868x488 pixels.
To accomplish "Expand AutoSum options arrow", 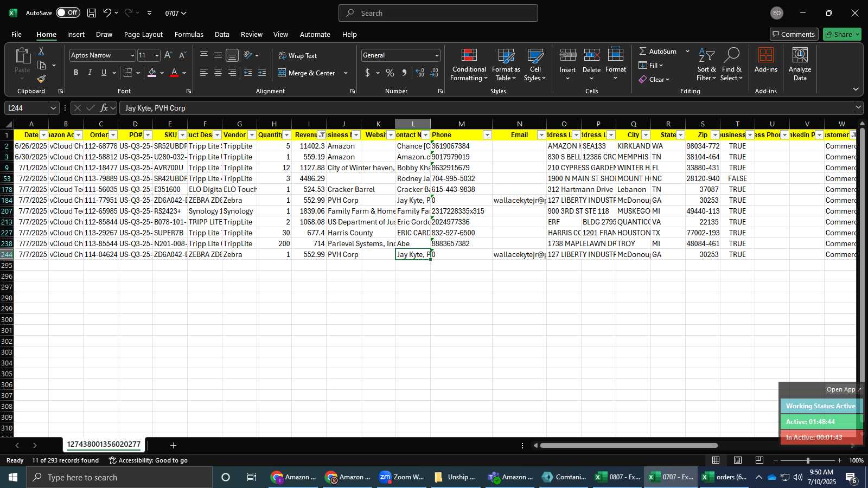I will tap(687, 51).
